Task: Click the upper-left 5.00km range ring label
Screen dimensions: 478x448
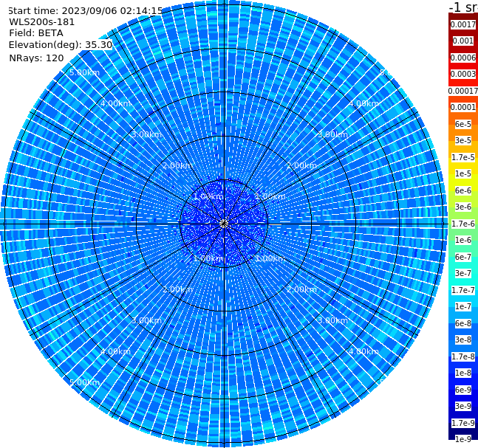Action: (84, 72)
